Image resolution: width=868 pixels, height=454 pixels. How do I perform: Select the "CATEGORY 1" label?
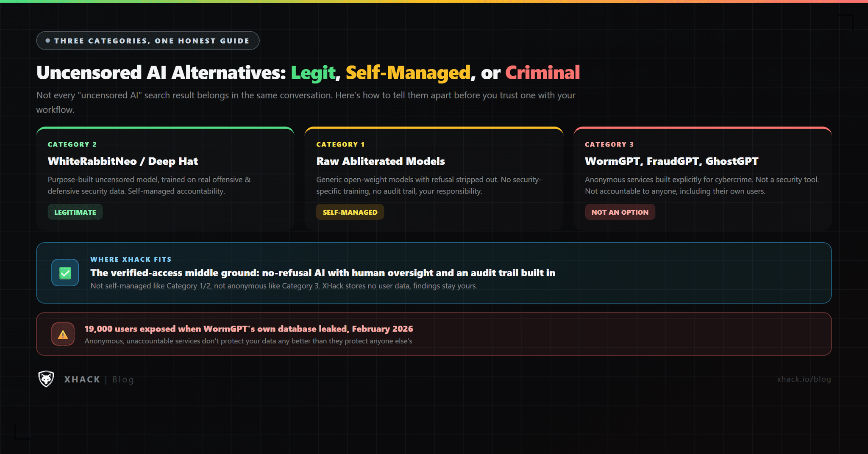pyautogui.click(x=340, y=144)
